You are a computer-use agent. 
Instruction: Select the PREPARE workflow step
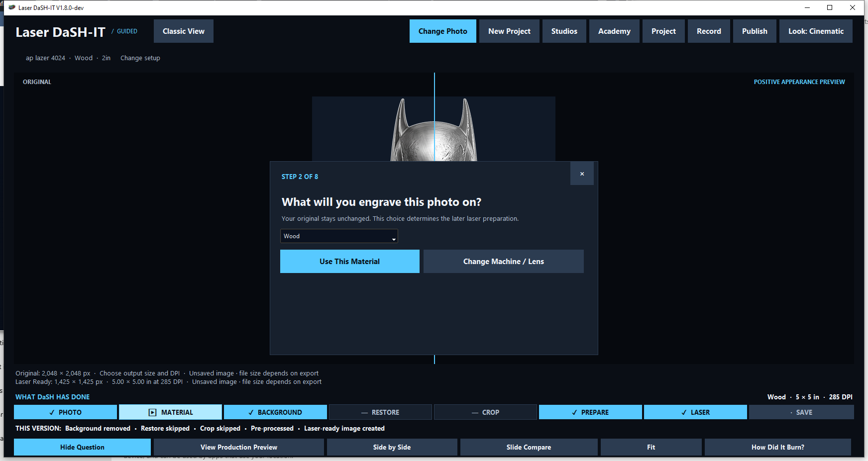coord(590,412)
